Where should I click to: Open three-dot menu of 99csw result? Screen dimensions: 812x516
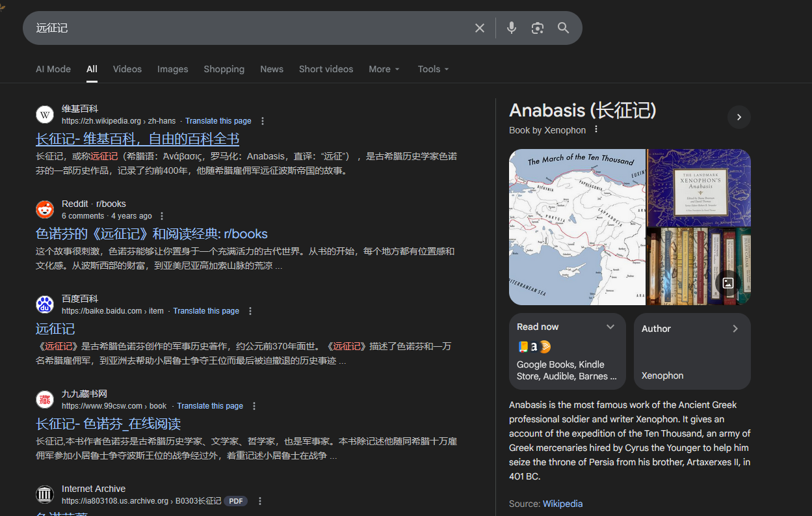tap(254, 406)
